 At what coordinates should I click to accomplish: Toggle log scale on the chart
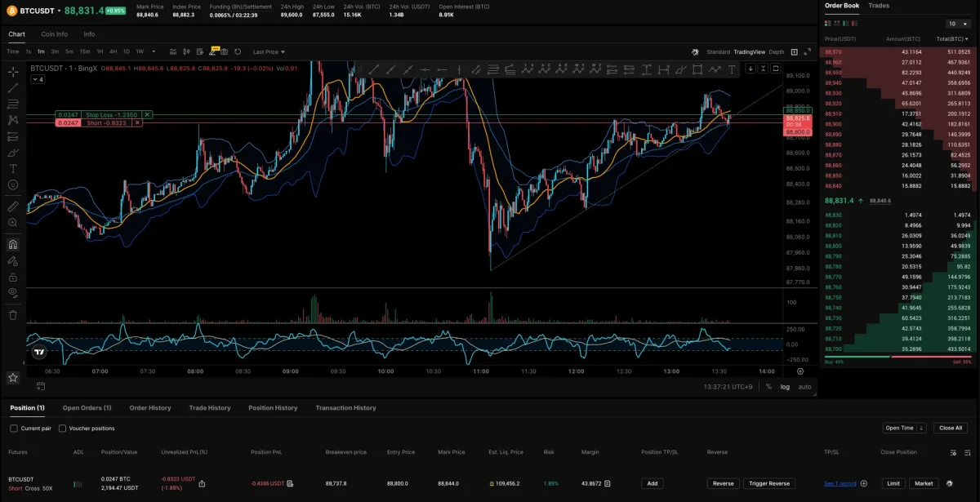785,387
